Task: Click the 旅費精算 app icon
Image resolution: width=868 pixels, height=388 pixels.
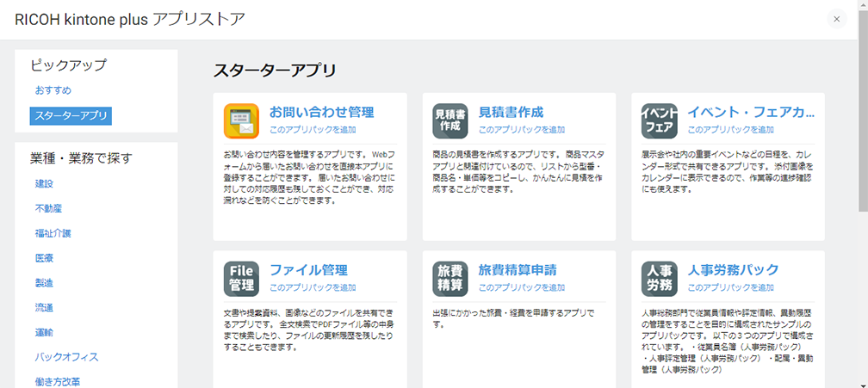Action: [449, 278]
